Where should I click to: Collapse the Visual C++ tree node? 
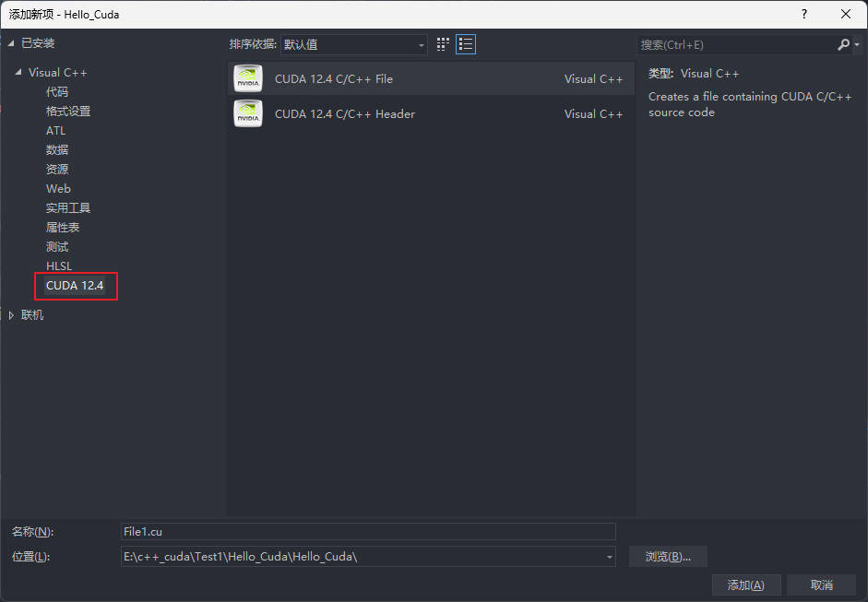tap(18, 72)
